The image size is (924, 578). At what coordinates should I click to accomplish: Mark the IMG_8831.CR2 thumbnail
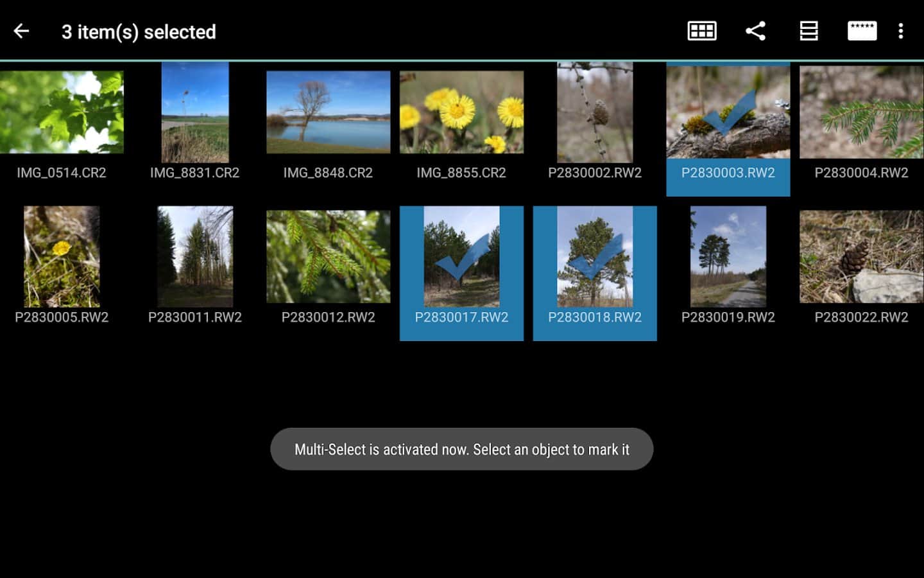click(195, 112)
